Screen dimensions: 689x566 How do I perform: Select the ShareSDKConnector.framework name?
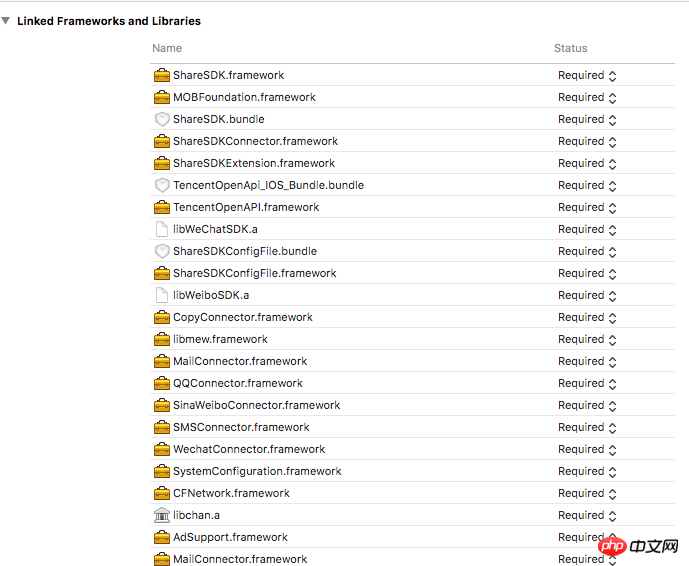coord(255,141)
